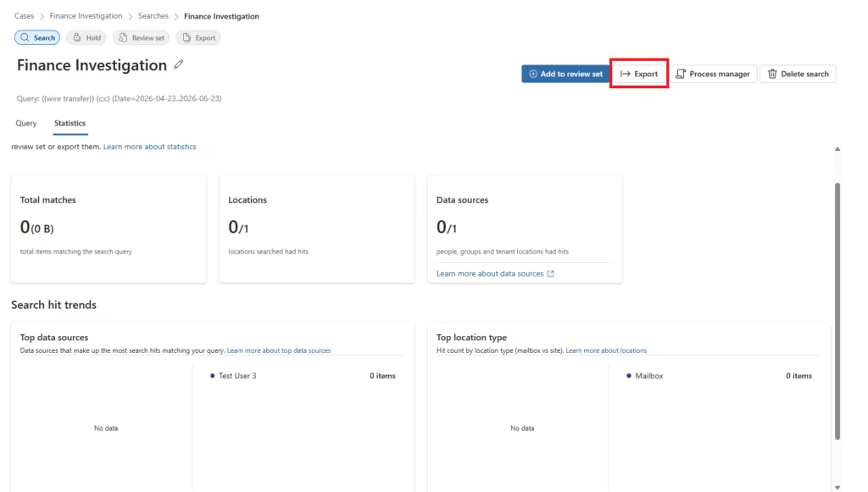
Task: Click Delete search button
Action: pyautogui.click(x=798, y=74)
